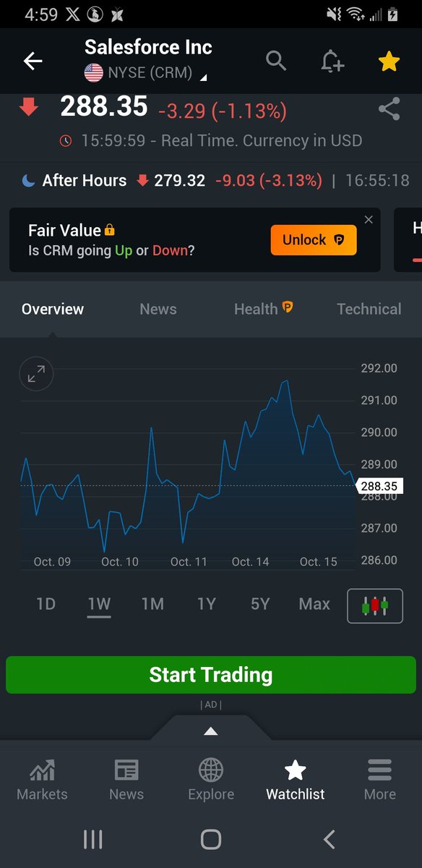Screen dimensions: 422x868
Task: Tap Android recent apps button
Action: pos(92,839)
